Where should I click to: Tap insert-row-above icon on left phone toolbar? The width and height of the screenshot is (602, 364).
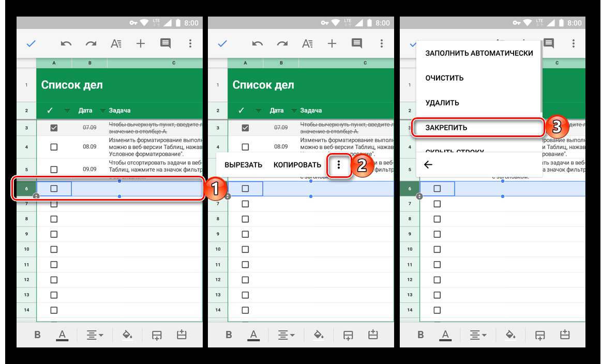click(x=182, y=335)
